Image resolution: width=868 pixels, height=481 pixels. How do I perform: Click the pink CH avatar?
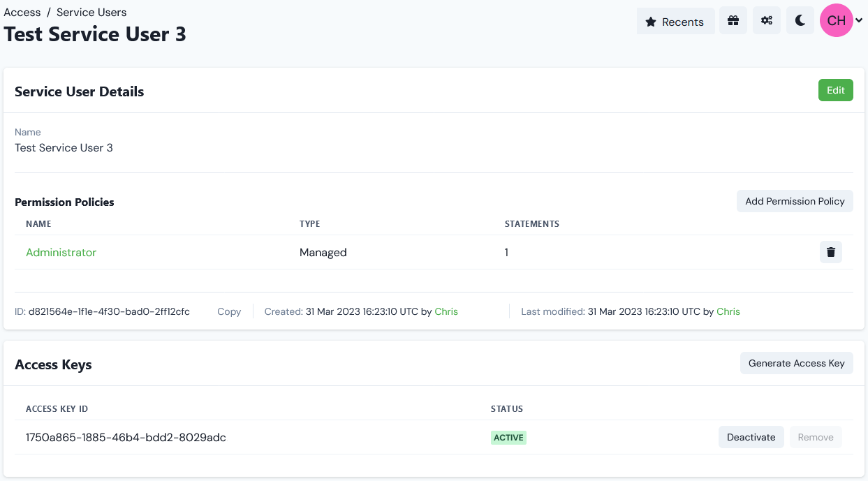(836, 20)
